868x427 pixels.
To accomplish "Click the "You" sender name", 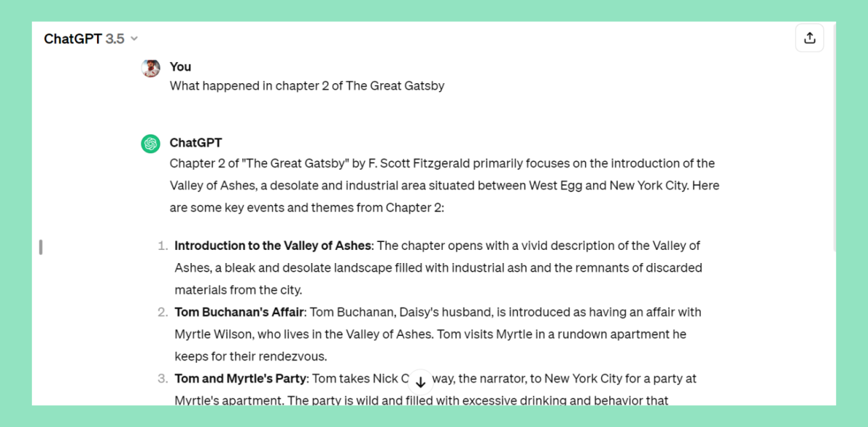I will pyautogui.click(x=180, y=66).
